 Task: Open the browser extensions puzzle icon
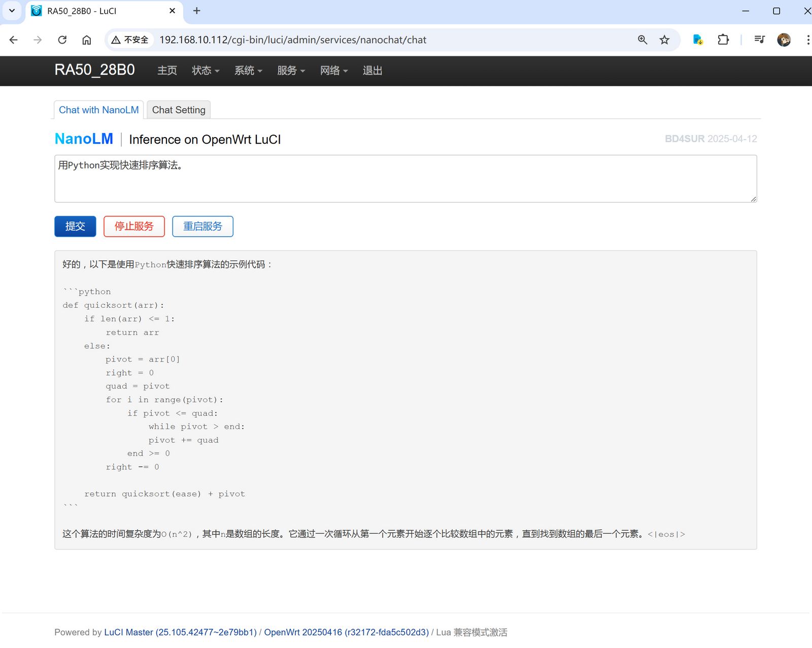[x=723, y=40]
